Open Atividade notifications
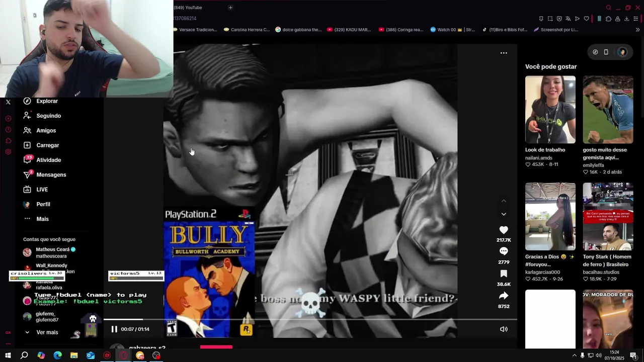 42,160
